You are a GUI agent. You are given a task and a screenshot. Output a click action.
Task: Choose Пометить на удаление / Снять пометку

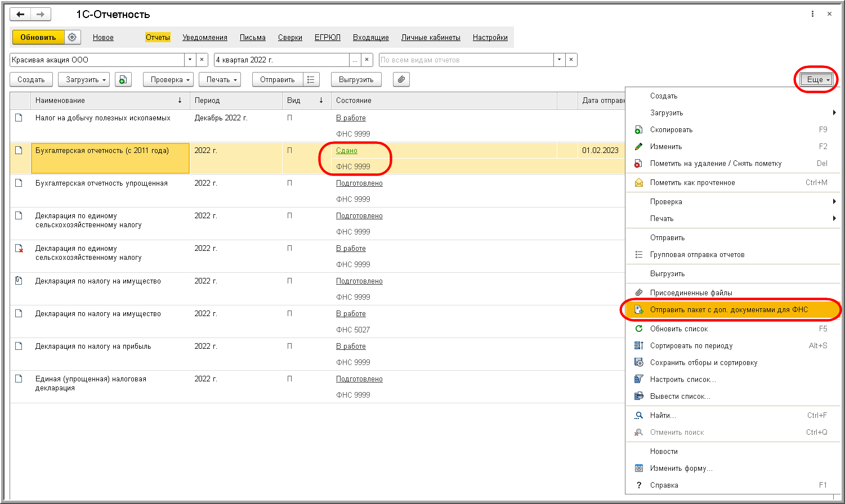click(732, 164)
